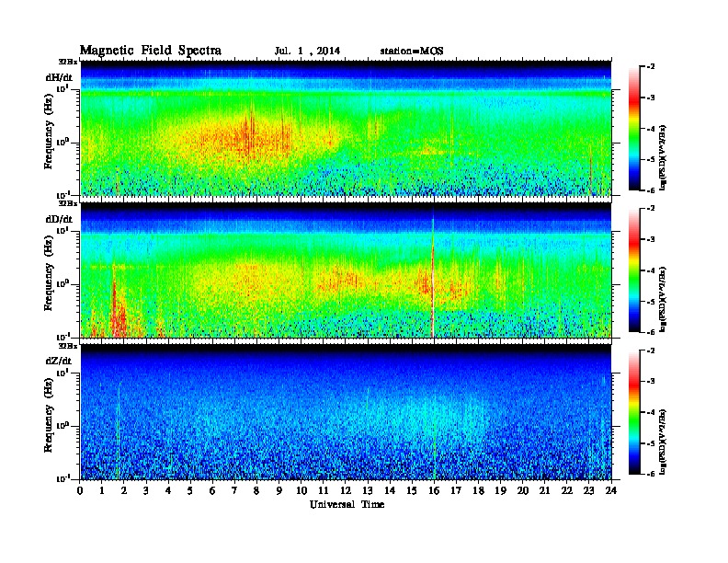Click the "-4" value on the dD/dt color bar

[651, 270]
